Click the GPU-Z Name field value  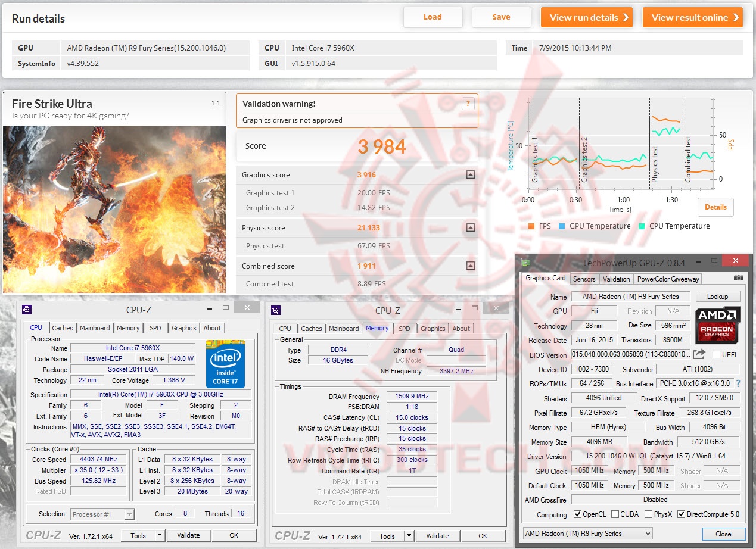click(x=630, y=297)
